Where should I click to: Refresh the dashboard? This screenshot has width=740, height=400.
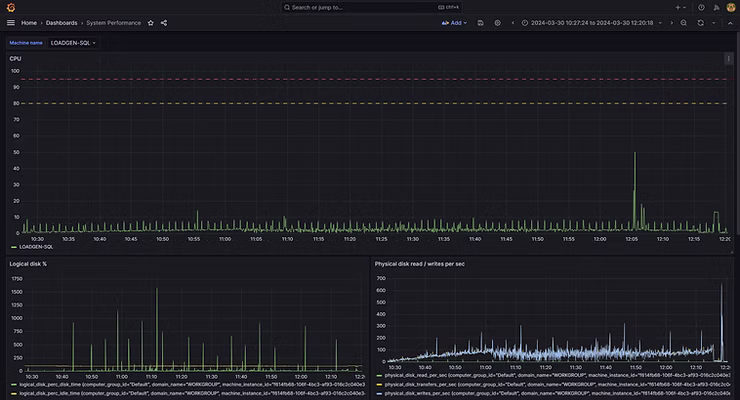pos(700,23)
